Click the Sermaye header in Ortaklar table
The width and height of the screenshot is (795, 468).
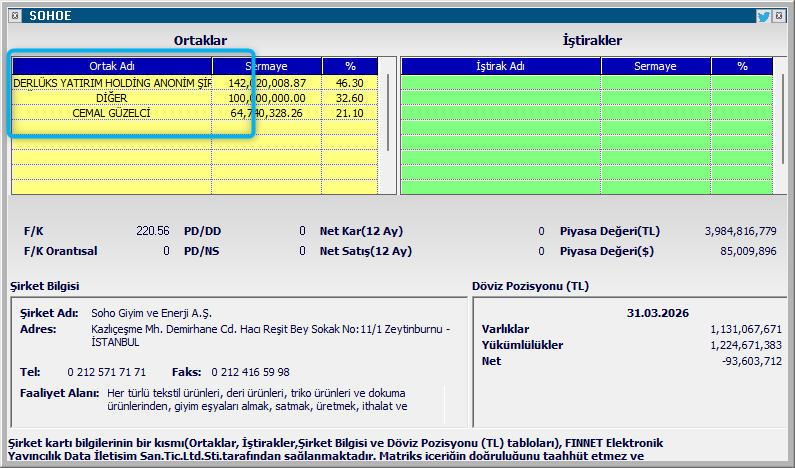coord(267,66)
